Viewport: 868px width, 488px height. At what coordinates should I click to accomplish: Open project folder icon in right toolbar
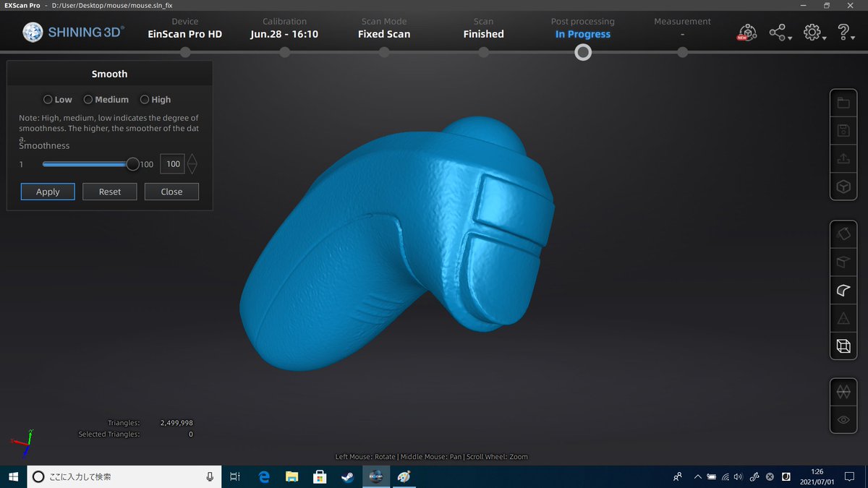coord(843,103)
